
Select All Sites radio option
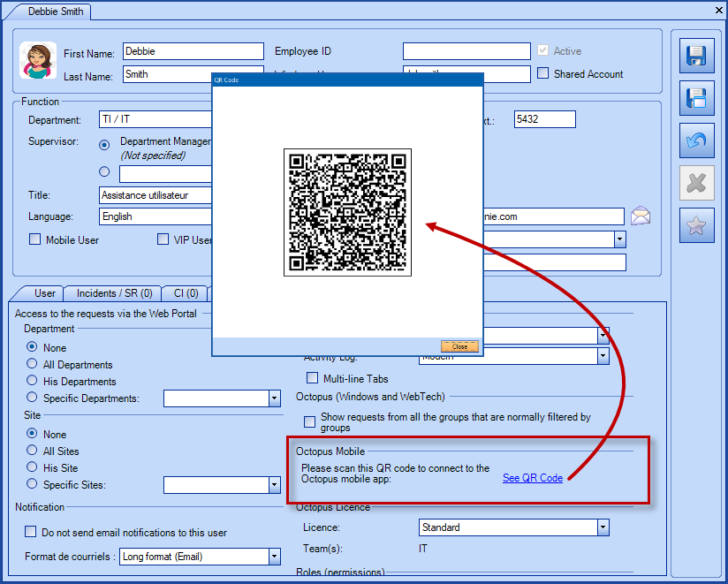[x=32, y=450]
